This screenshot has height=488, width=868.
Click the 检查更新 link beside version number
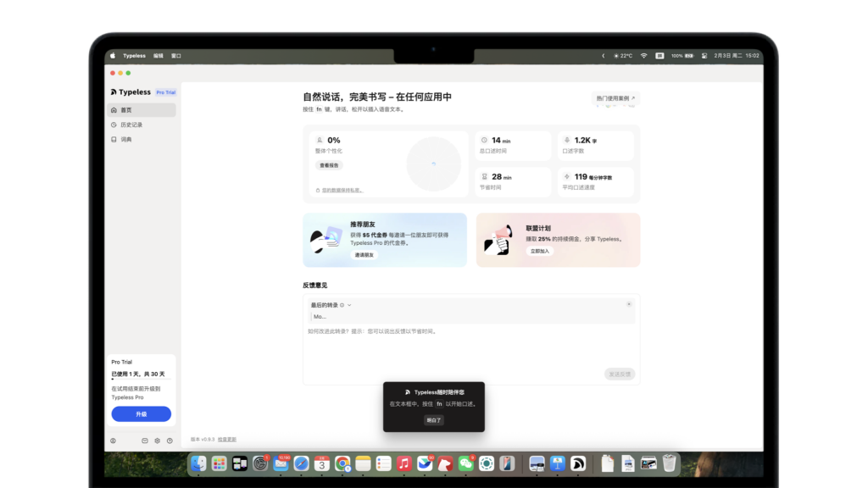[x=227, y=439]
